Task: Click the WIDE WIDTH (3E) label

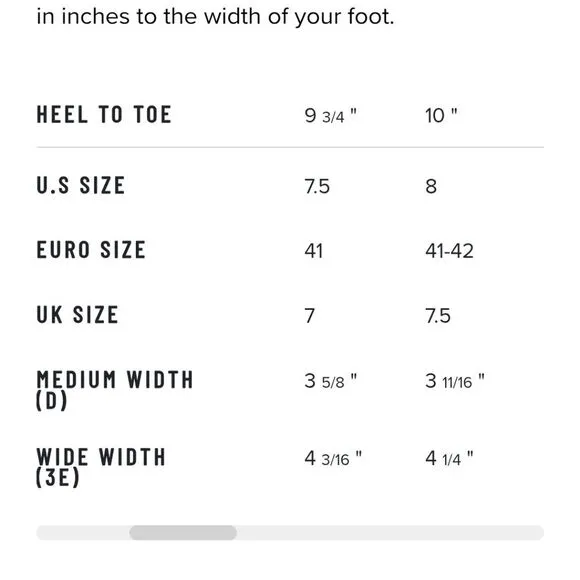Action: (x=101, y=467)
